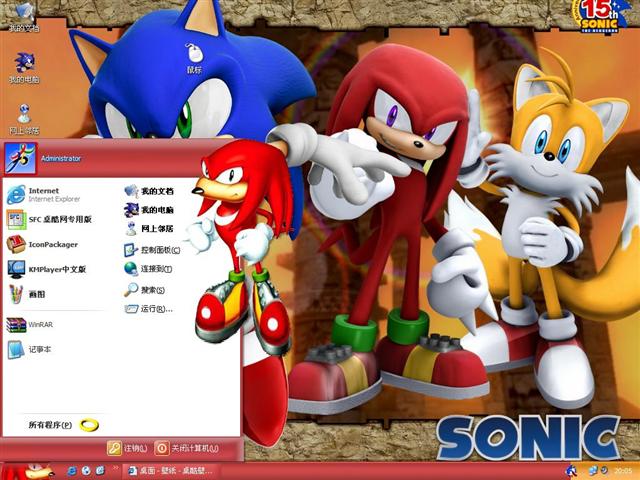Open 网上邻居 in Start menu right column
The height and width of the screenshot is (480, 640).
tap(149, 229)
